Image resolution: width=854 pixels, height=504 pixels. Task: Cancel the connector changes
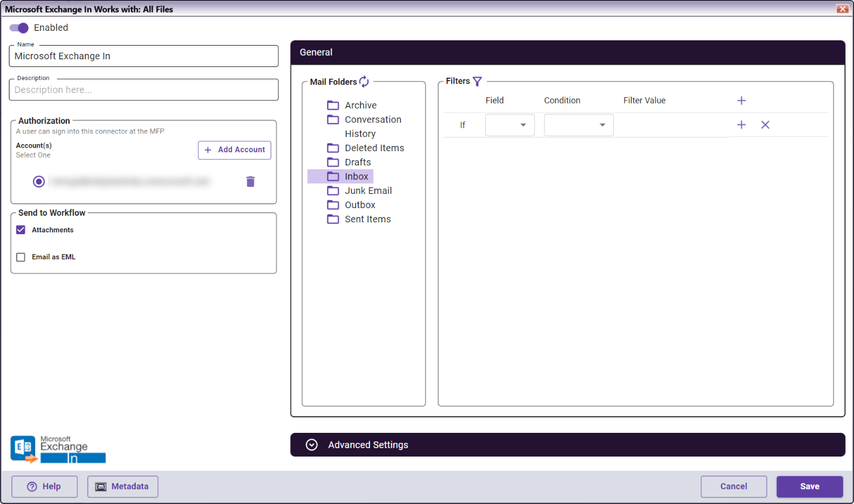(x=734, y=487)
